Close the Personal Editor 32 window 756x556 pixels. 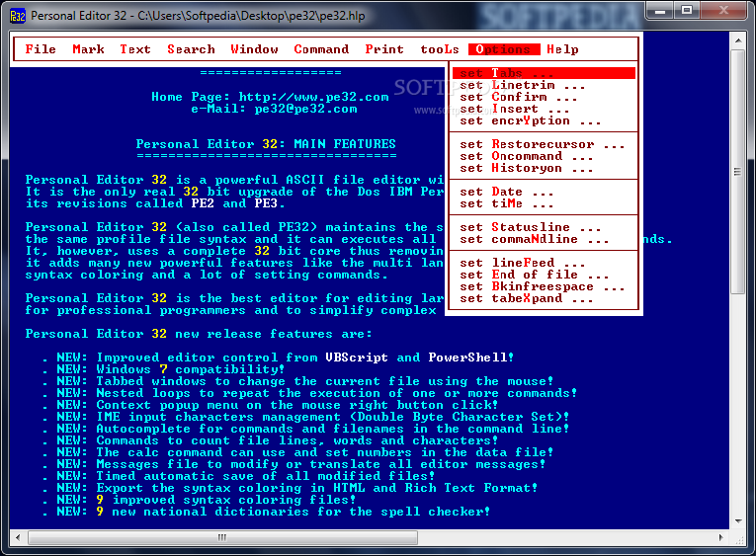723,11
